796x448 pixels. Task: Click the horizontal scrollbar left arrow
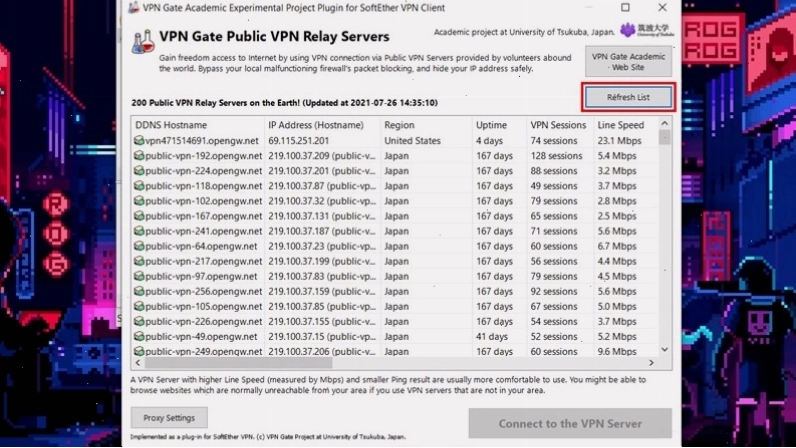(138, 363)
